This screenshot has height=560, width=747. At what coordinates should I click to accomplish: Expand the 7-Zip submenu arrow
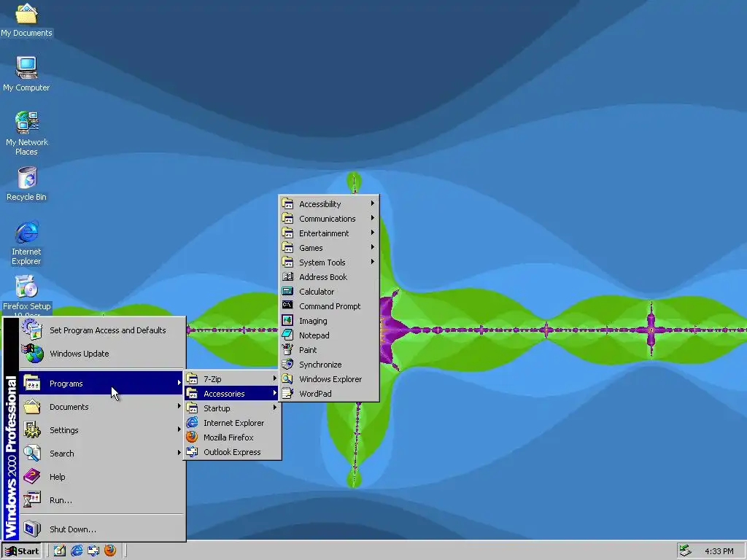click(275, 378)
